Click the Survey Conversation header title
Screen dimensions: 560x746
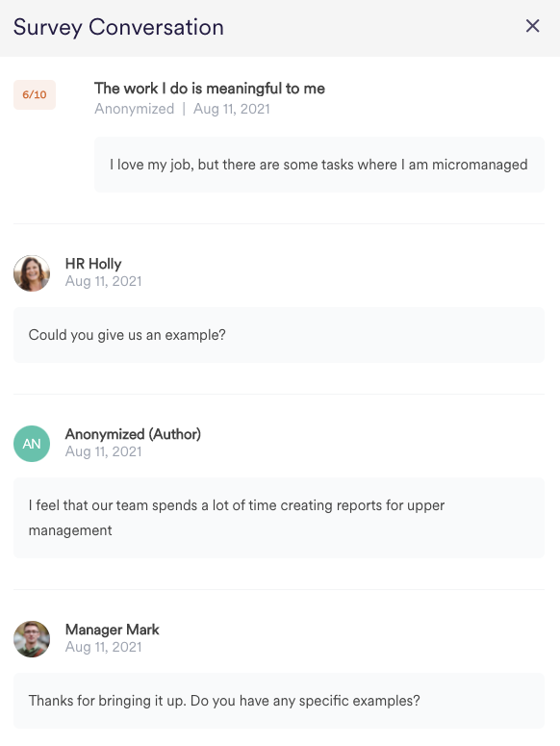pyautogui.click(x=118, y=27)
